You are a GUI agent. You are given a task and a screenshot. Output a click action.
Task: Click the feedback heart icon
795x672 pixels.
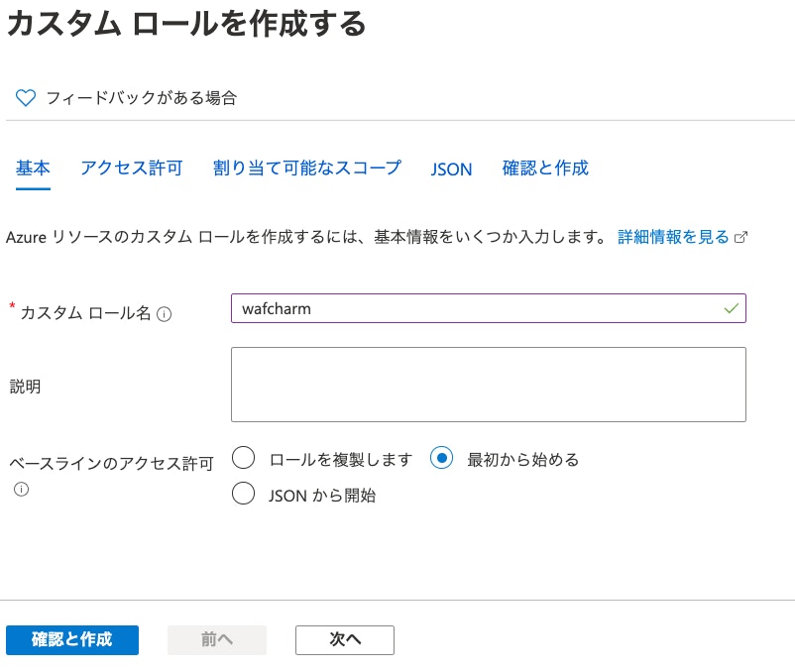(26, 98)
